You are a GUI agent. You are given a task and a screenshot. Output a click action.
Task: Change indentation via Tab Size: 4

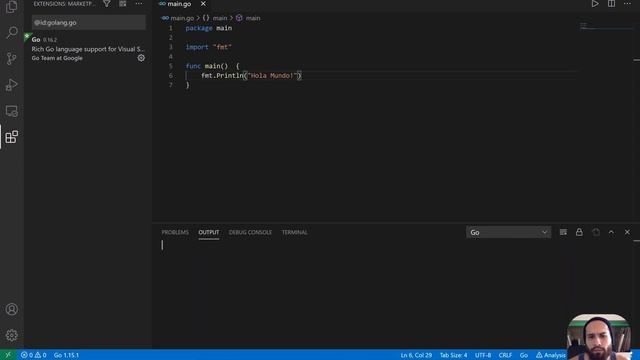coord(453,355)
